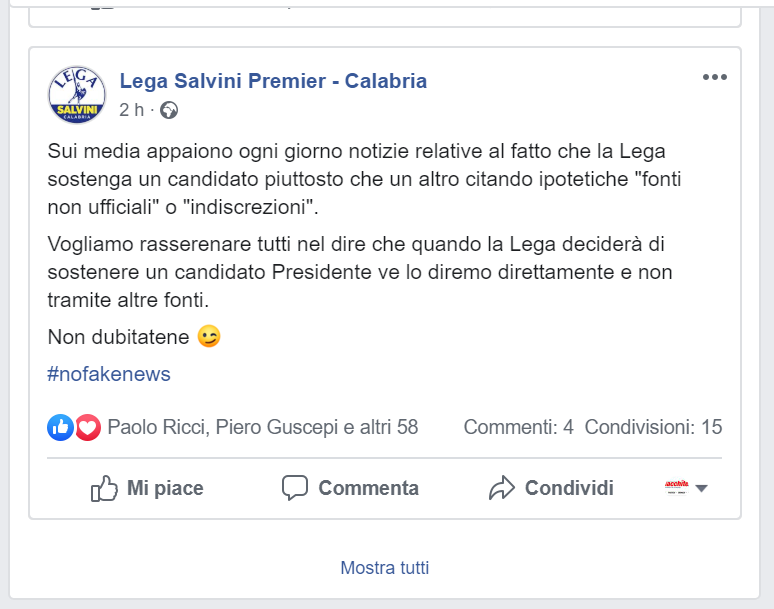Click Mostra tutti link
Image resolution: width=774 pixels, height=609 pixels.
385,568
